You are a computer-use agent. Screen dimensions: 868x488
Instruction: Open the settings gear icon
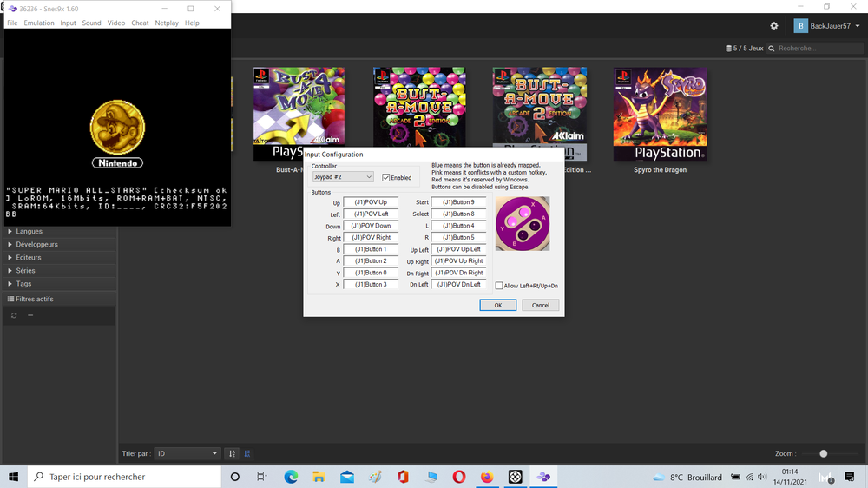(774, 26)
